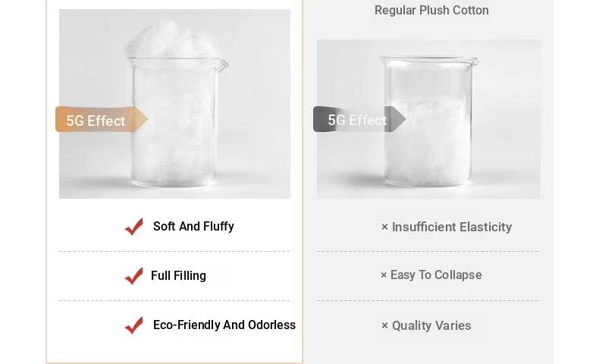Image resolution: width=599 pixels, height=364 pixels.
Task: Click the Soft And Fluffy text
Action: click(x=193, y=227)
